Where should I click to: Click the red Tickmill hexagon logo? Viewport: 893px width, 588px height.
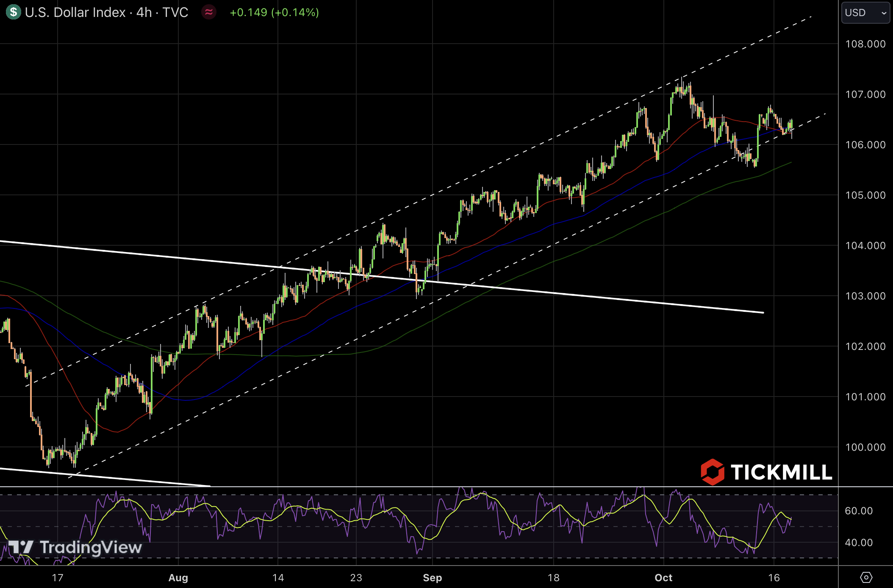tap(713, 472)
